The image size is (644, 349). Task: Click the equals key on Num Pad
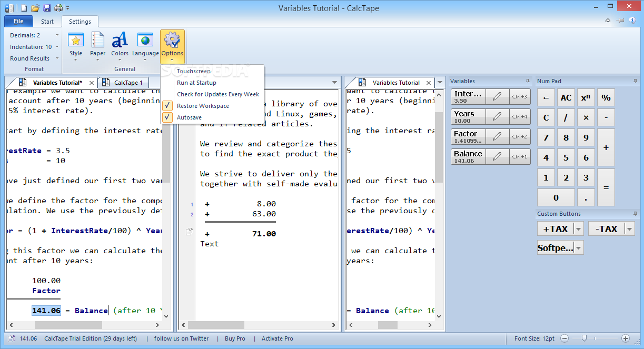[x=606, y=187]
